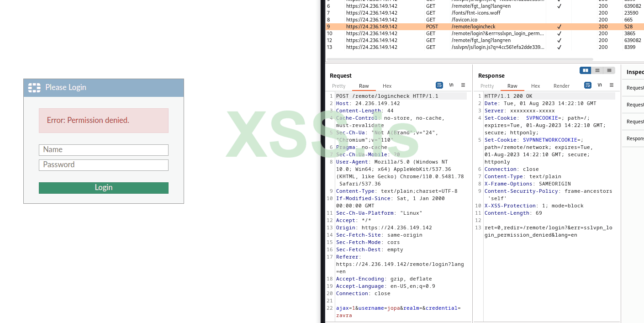Click response body 'ret=0,redir=/remote/login' line
The height and width of the screenshot is (323, 644).
[x=548, y=228]
